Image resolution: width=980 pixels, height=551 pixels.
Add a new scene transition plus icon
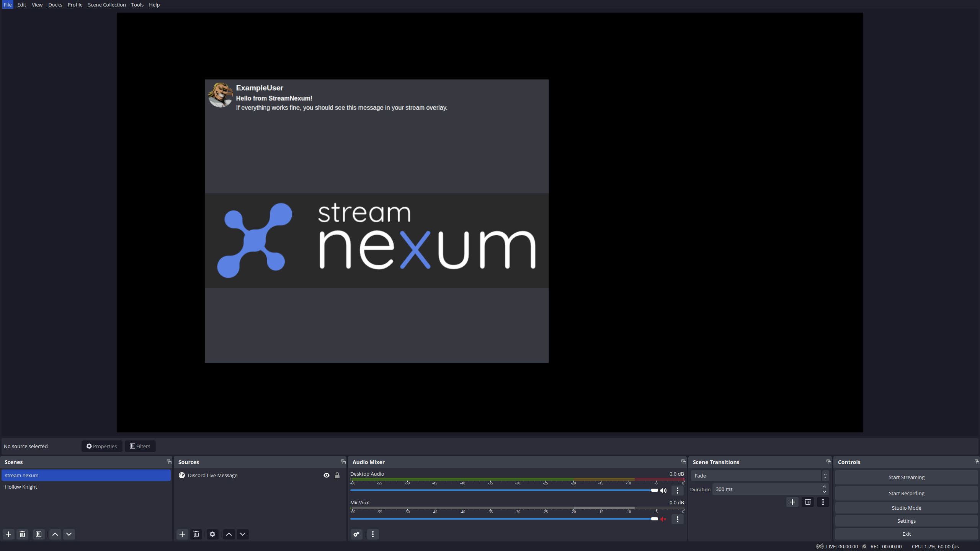point(792,502)
